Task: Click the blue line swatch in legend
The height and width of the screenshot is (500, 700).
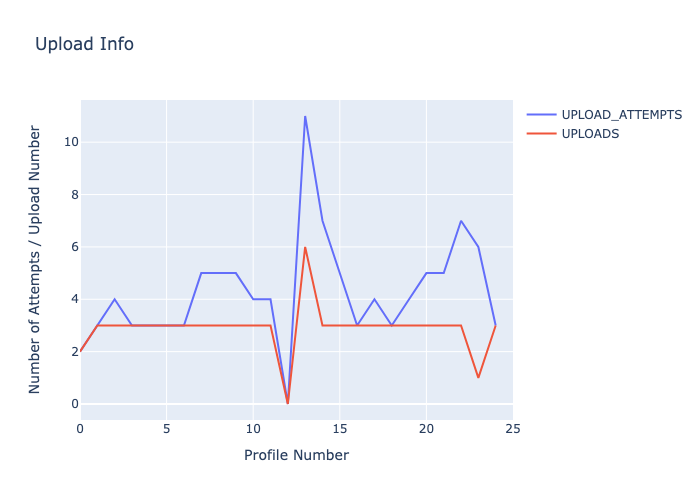Action: (x=540, y=114)
